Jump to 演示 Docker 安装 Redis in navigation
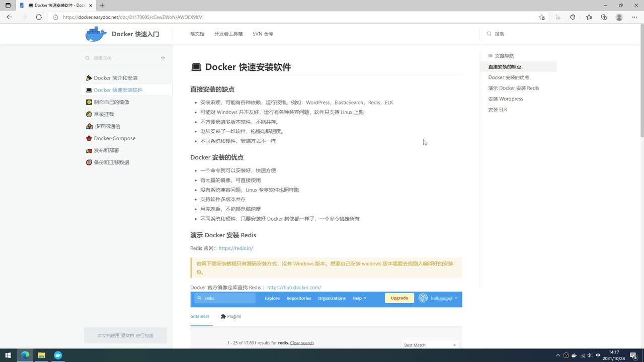Image resolution: width=644 pixels, height=362 pixels. 514,88
